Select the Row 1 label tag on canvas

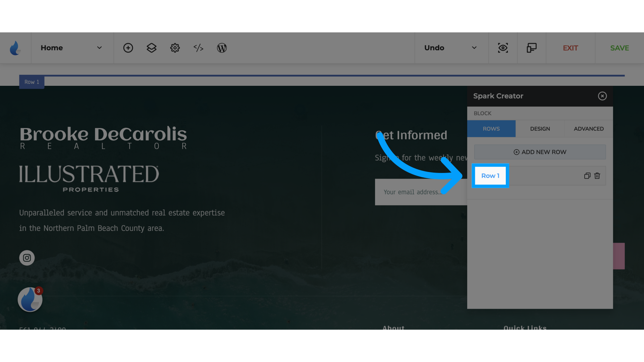click(x=32, y=82)
